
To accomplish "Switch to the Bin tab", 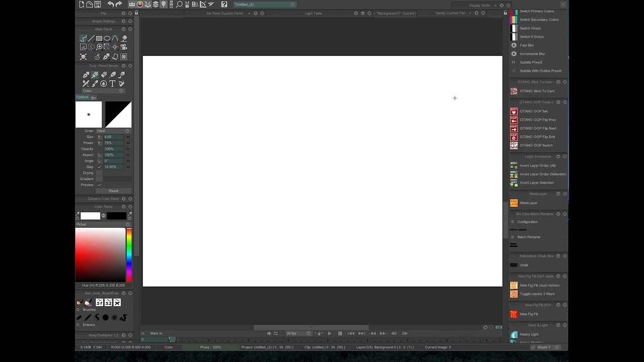I will click(93, 98).
